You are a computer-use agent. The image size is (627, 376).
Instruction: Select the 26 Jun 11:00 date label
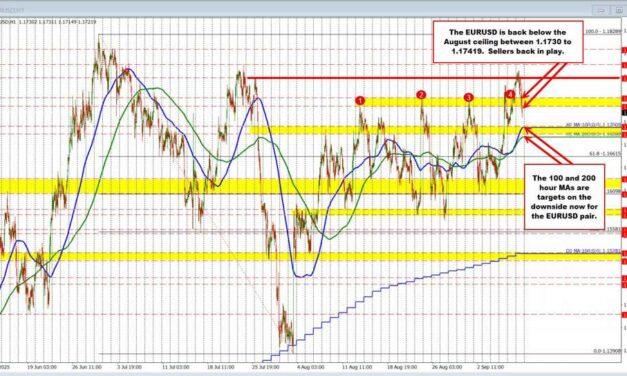(x=87, y=367)
